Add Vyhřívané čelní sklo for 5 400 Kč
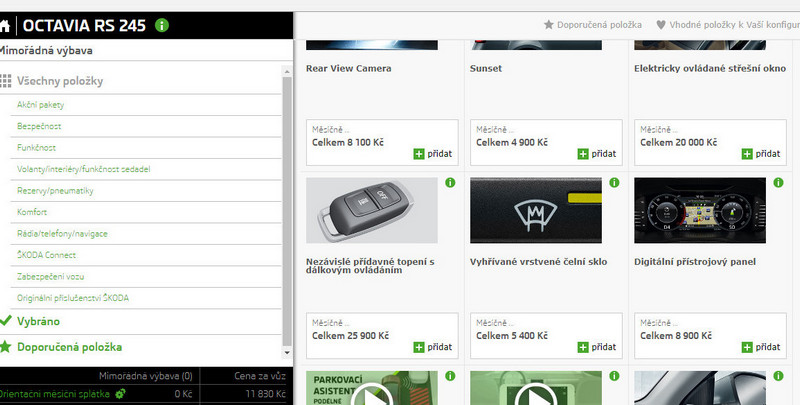The height and width of the screenshot is (405, 800). coord(596,346)
